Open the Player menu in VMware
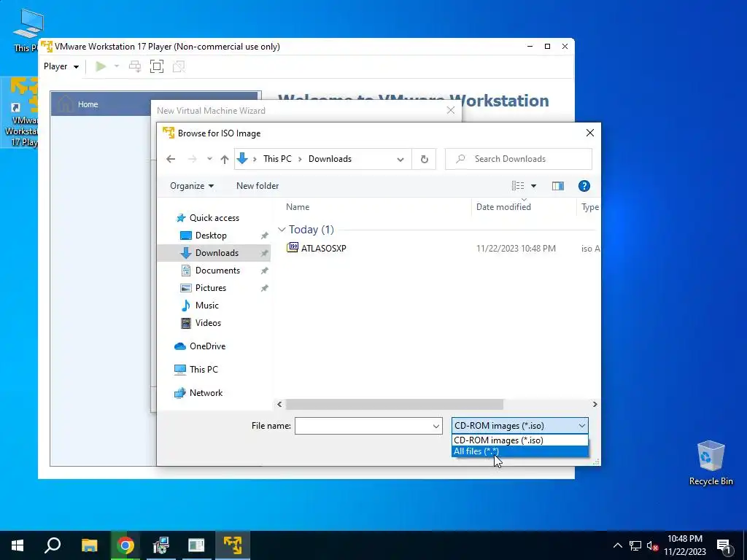747x560 pixels. pyautogui.click(x=61, y=66)
